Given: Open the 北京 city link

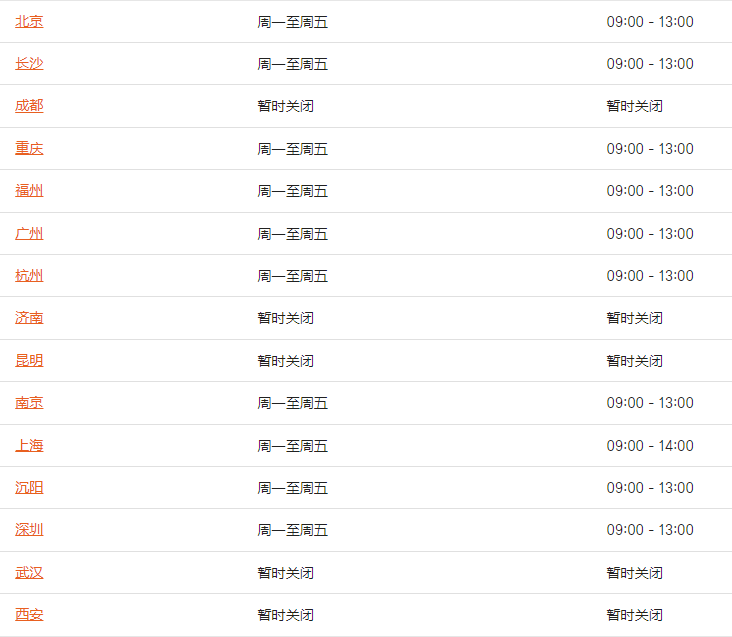Looking at the screenshot, I should 29,21.
